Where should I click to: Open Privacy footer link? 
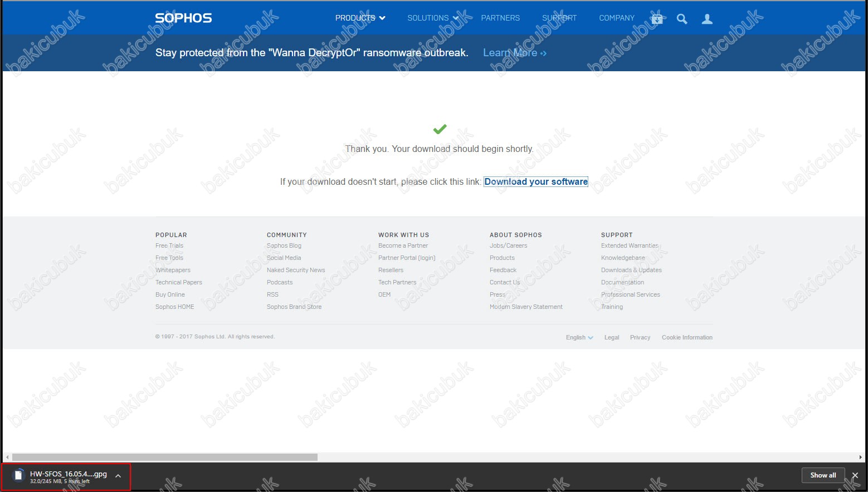640,337
